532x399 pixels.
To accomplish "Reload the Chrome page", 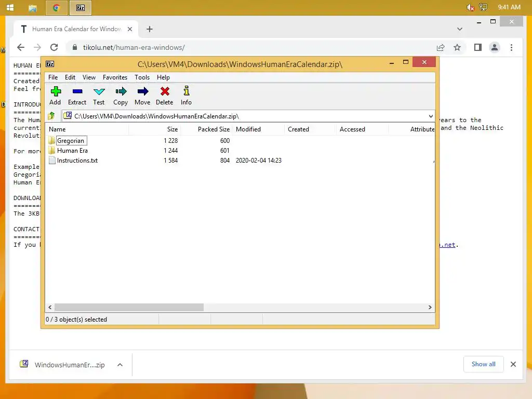I will [x=54, y=47].
